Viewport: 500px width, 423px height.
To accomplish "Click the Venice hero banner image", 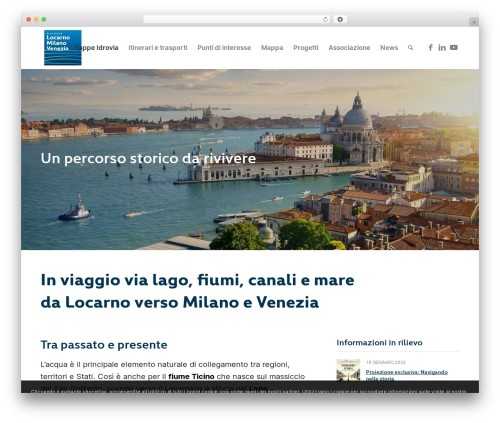I will [x=250, y=159].
